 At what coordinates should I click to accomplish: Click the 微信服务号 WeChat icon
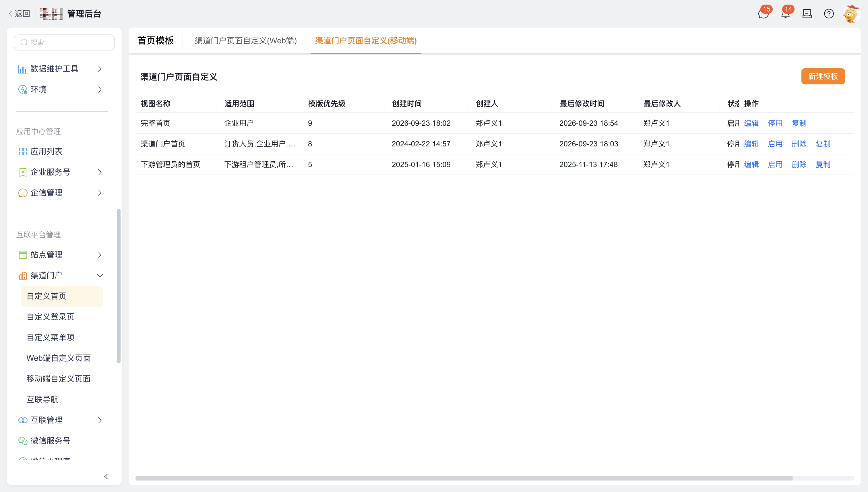point(23,441)
